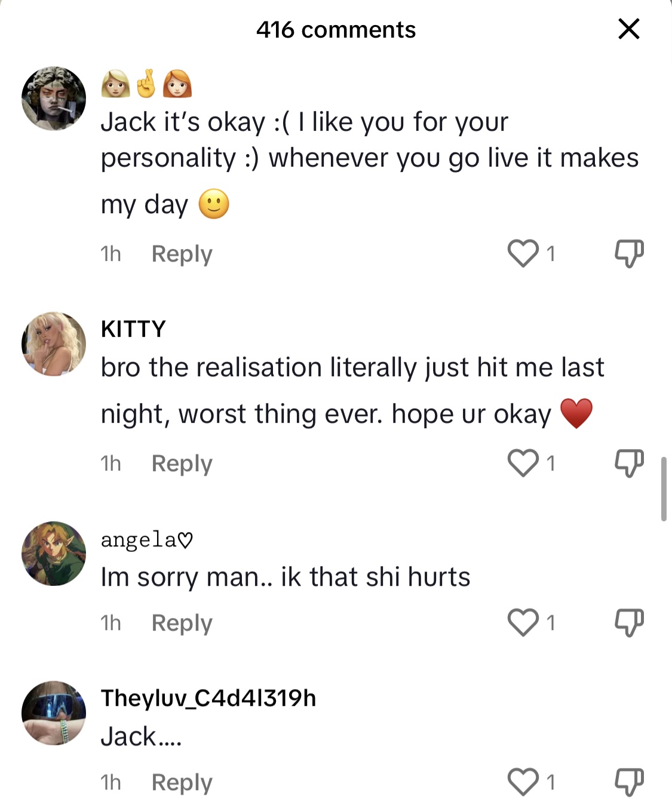The width and height of the screenshot is (672, 805).
Task: Reply to KITTY's comment
Action: point(182,463)
